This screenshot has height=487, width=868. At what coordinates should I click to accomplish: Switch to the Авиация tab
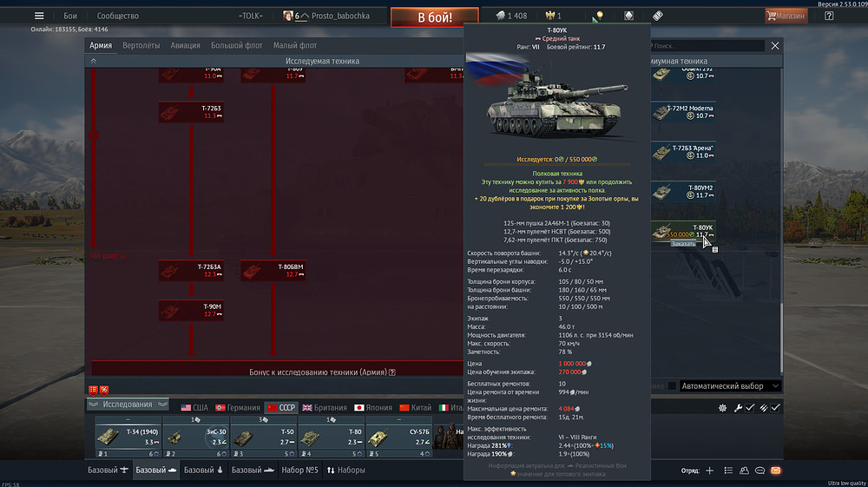[x=185, y=45]
